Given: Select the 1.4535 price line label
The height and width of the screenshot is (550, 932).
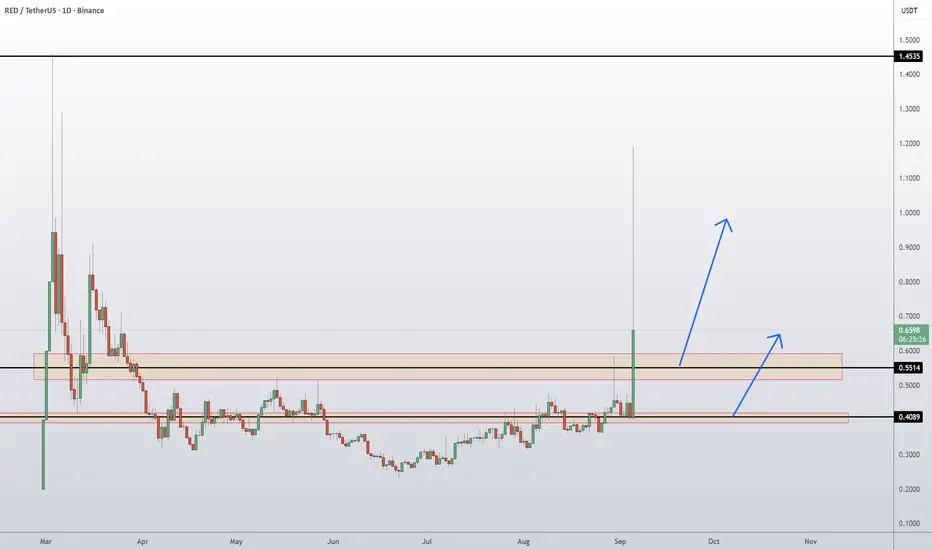Looking at the screenshot, I should coord(909,56).
